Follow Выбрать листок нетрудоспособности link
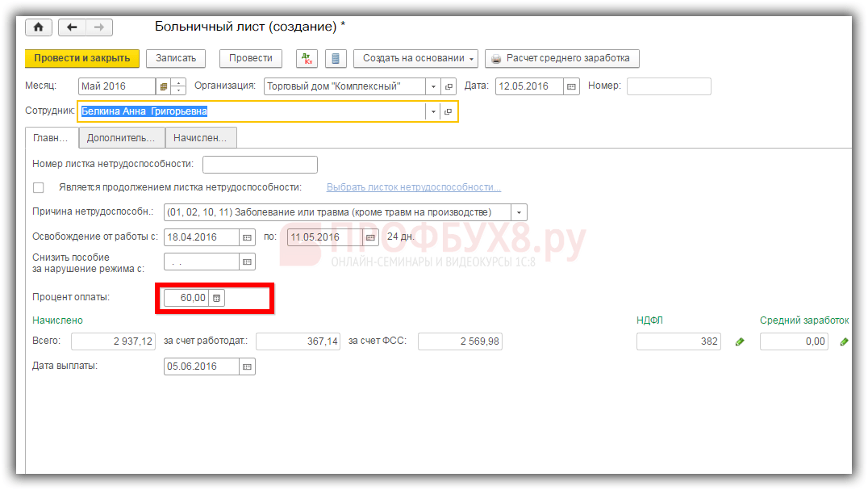868x490 pixels. 414,187
